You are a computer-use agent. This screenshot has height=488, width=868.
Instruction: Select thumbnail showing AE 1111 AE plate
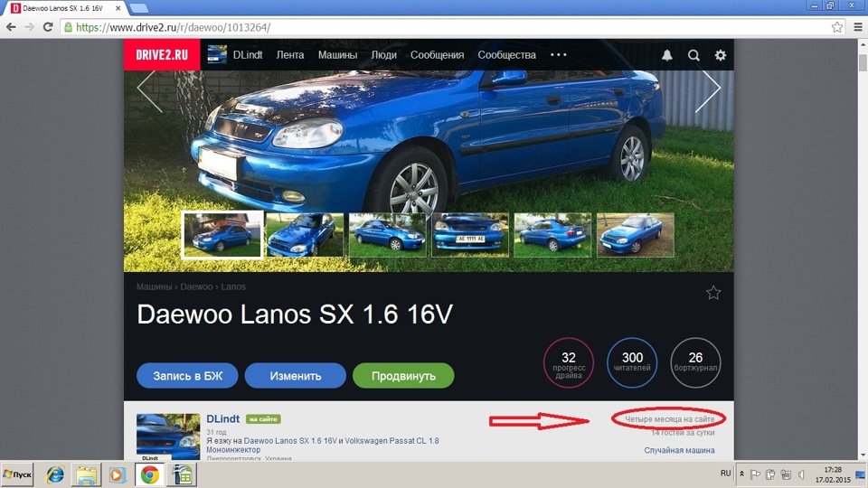click(x=470, y=235)
